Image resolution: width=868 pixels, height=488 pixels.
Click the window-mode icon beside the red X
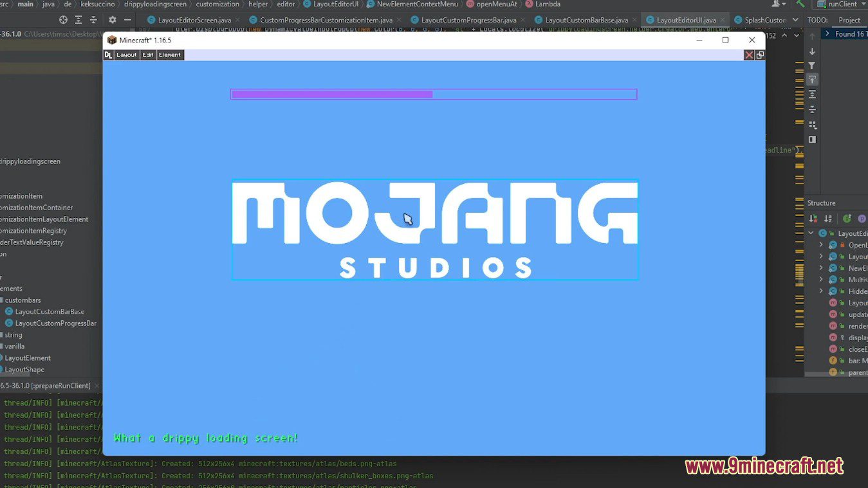[x=760, y=55]
